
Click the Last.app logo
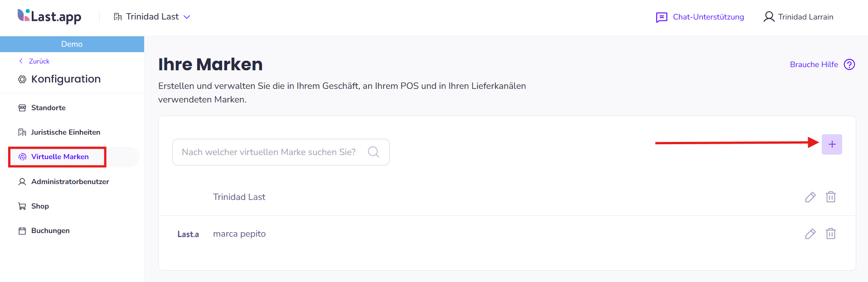pos(49,16)
